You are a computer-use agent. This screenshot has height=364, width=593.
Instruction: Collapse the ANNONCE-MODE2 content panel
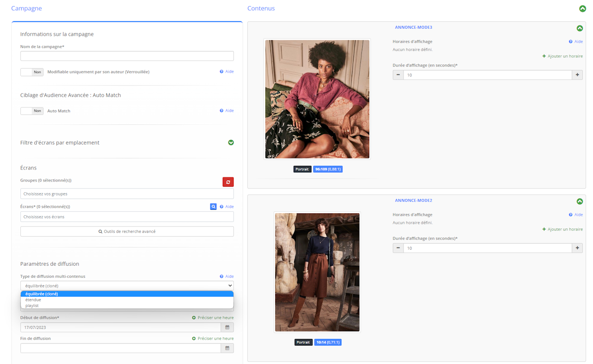[580, 201]
